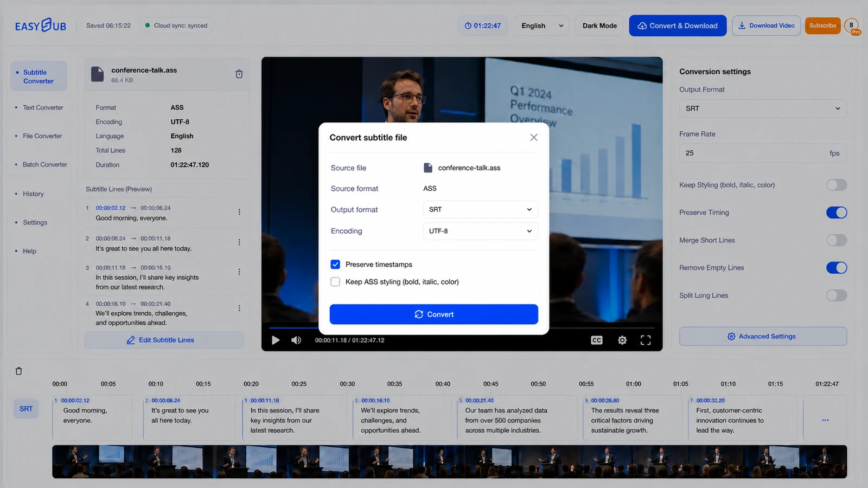Image resolution: width=868 pixels, height=488 pixels.
Task: Enable Merge Short Lines toggle
Action: 837,240
